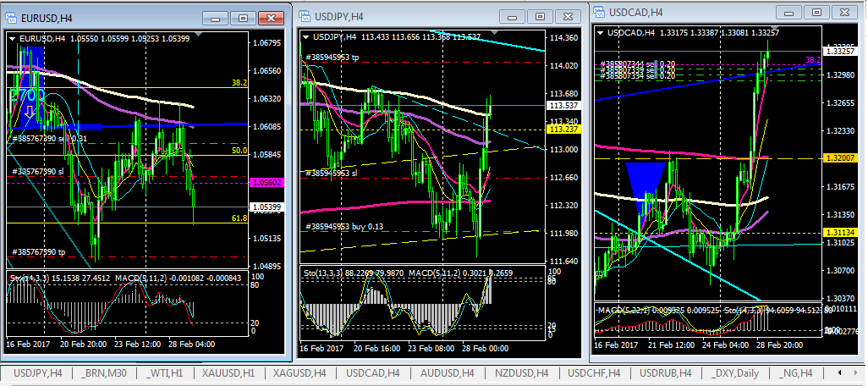Switch to the AUDUSD,H4 tab
This screenshot has width=868, height=386.
point(447,372)
